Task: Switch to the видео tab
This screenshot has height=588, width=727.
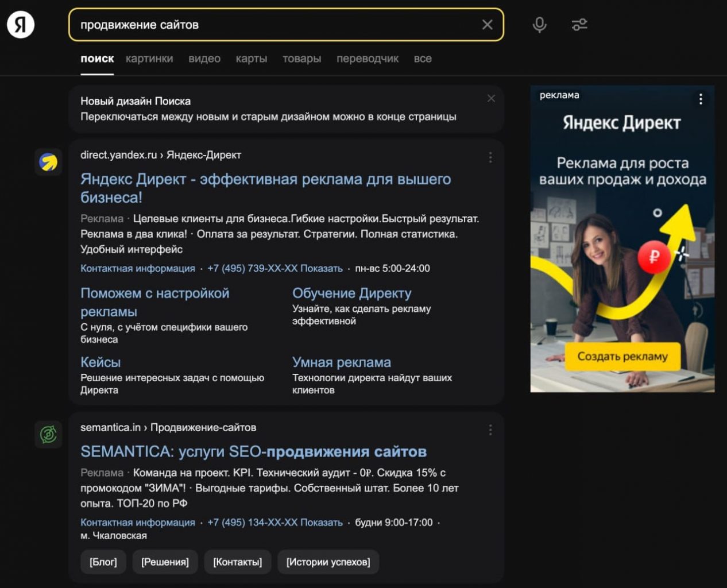Action: (204, 59)
